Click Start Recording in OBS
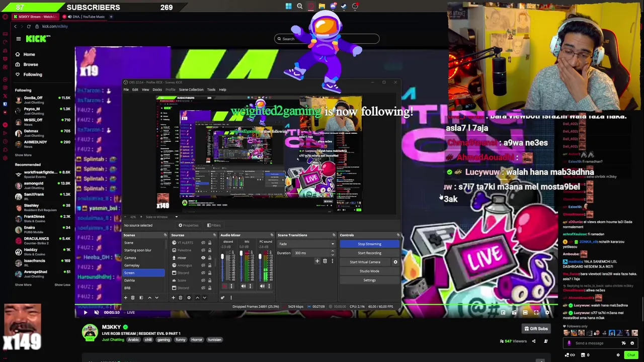Screen dimensions: 644x362 [x=369, y=253]
